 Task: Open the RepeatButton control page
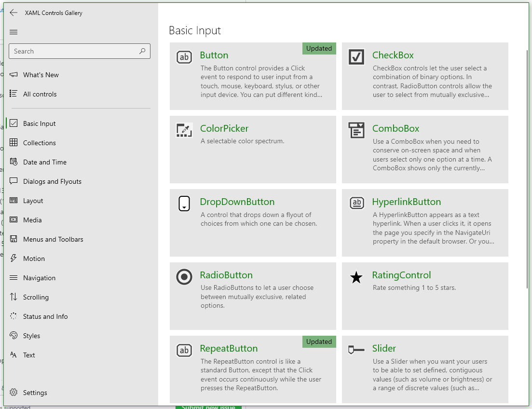(x=229, y=348)
